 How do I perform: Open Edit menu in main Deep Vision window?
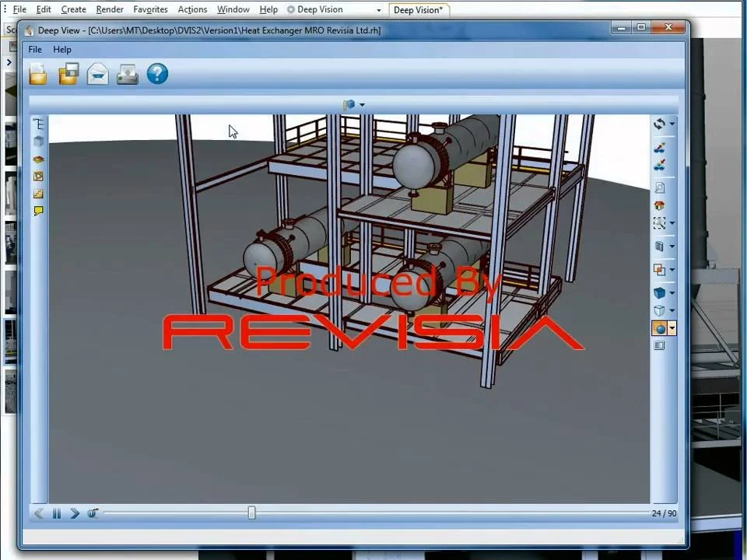(44, 9)
